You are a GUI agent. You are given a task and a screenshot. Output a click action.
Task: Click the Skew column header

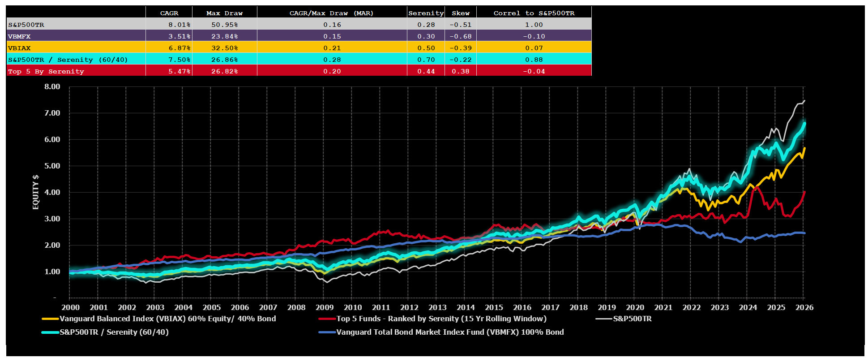coord(461,13)
